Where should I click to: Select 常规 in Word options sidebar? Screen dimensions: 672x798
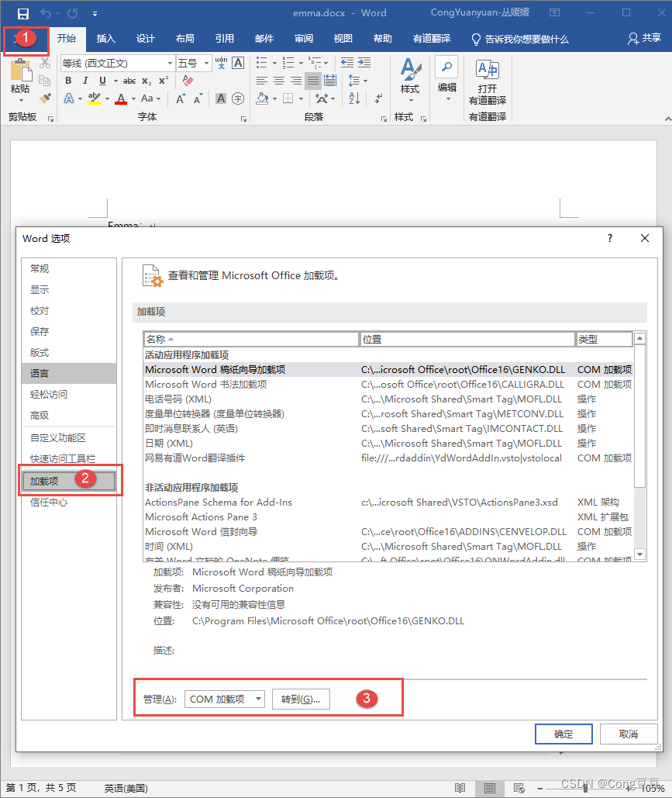tap(69, 268)
